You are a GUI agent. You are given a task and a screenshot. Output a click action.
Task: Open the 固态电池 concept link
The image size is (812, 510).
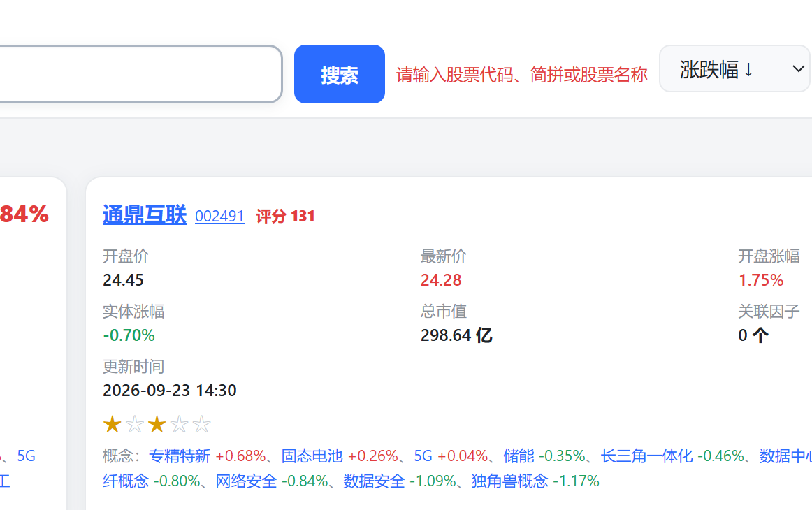[312, 456]
